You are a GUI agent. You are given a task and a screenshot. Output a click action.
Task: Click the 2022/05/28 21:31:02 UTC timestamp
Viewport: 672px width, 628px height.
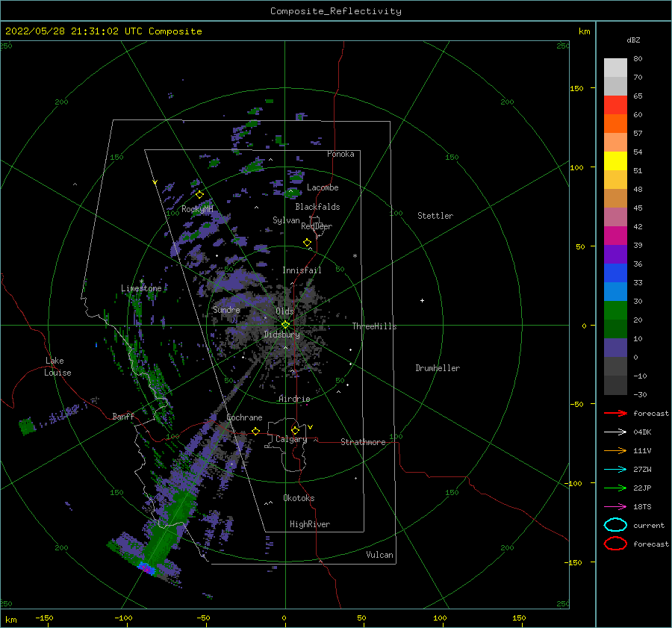[x=75, y=31]
